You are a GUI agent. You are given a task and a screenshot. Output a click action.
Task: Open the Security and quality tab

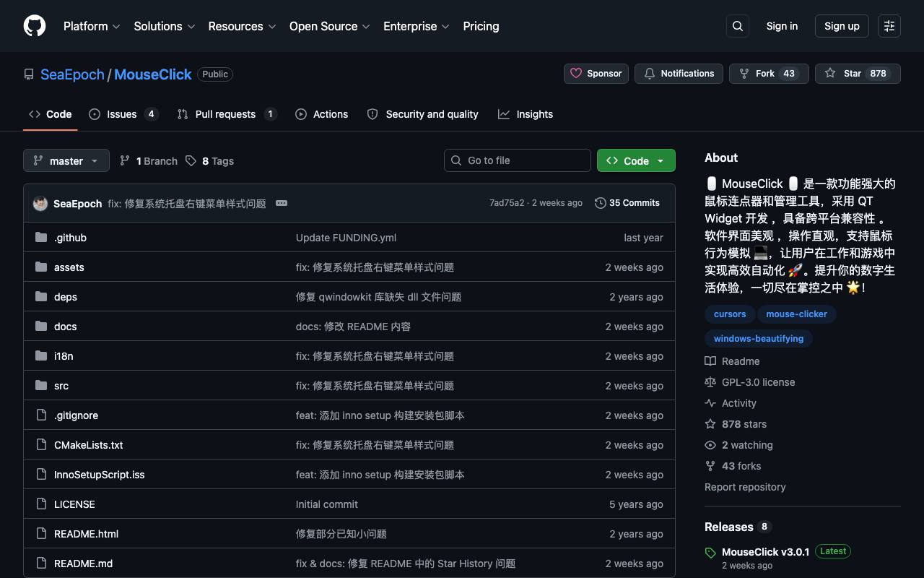click(x=423, y=114)
